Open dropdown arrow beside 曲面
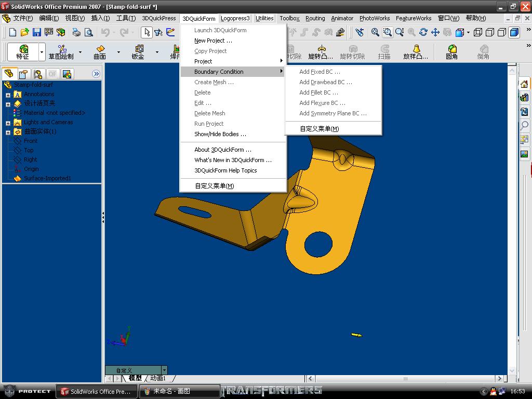Screen dimensions: 532x399 118,52
